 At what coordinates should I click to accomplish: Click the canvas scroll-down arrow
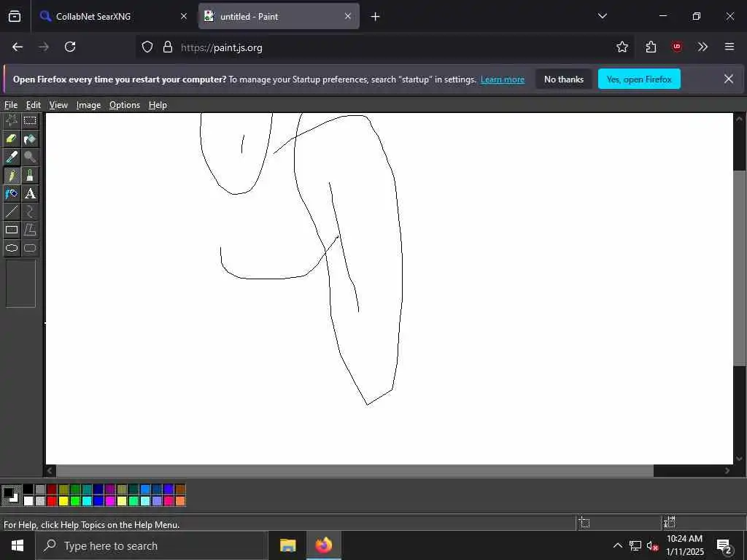740,459
